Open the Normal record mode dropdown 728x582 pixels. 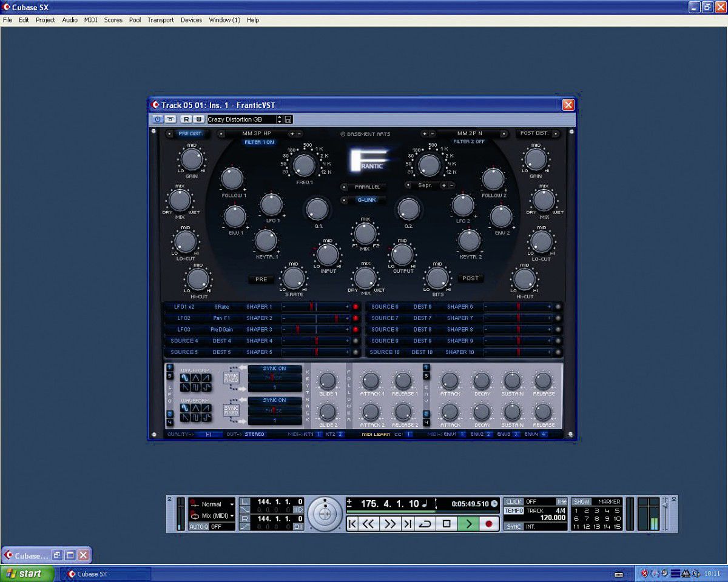[x=212, y=504]
